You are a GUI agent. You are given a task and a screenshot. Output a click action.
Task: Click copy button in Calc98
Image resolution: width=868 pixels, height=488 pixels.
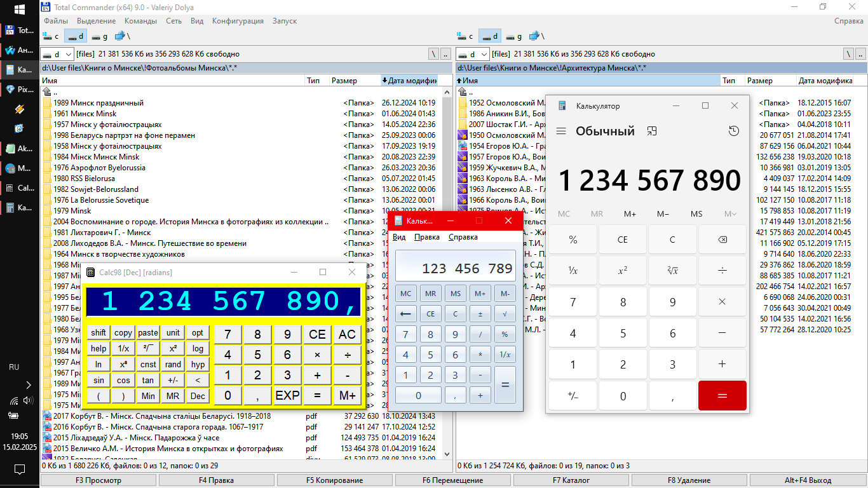pyautogui.click(x=123, y=332)
